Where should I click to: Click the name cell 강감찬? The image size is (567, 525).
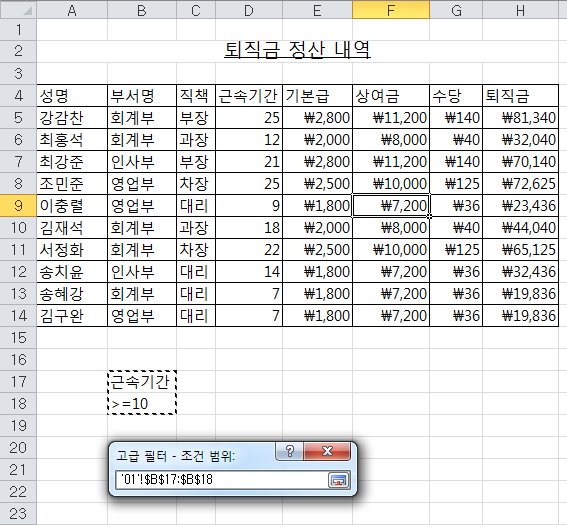coord(72,118)
